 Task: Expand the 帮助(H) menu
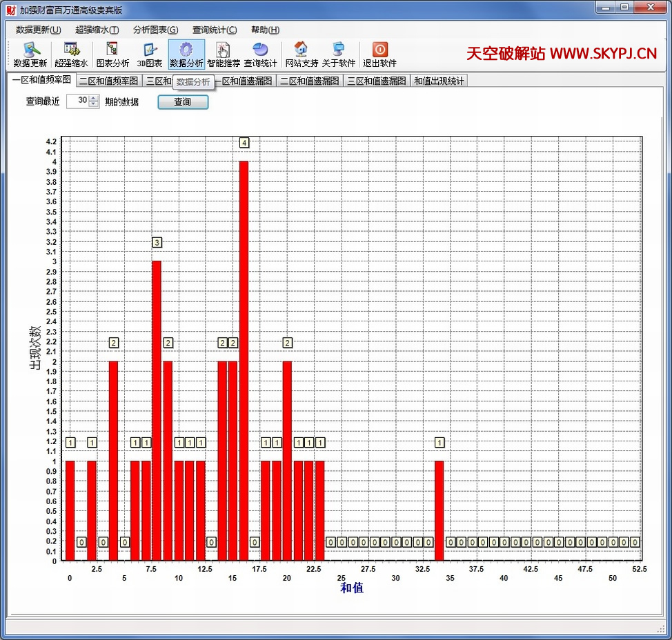point(265,30)
